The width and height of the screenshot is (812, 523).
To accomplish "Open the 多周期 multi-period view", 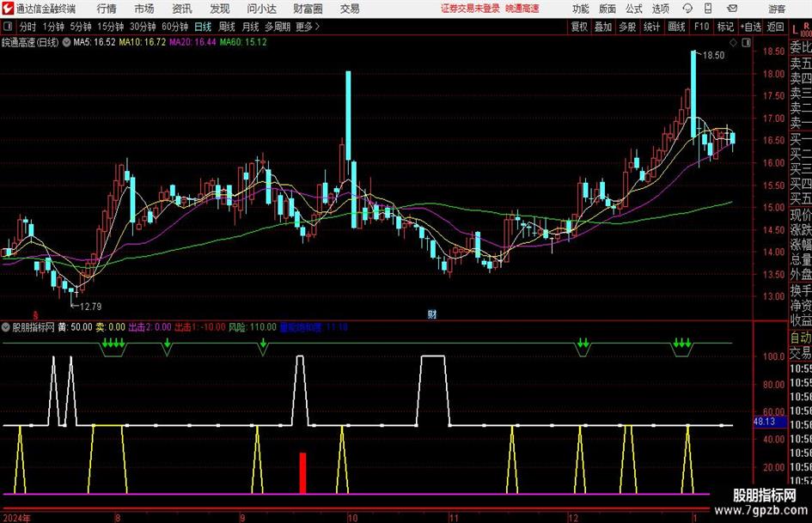I will coord(278,27).
